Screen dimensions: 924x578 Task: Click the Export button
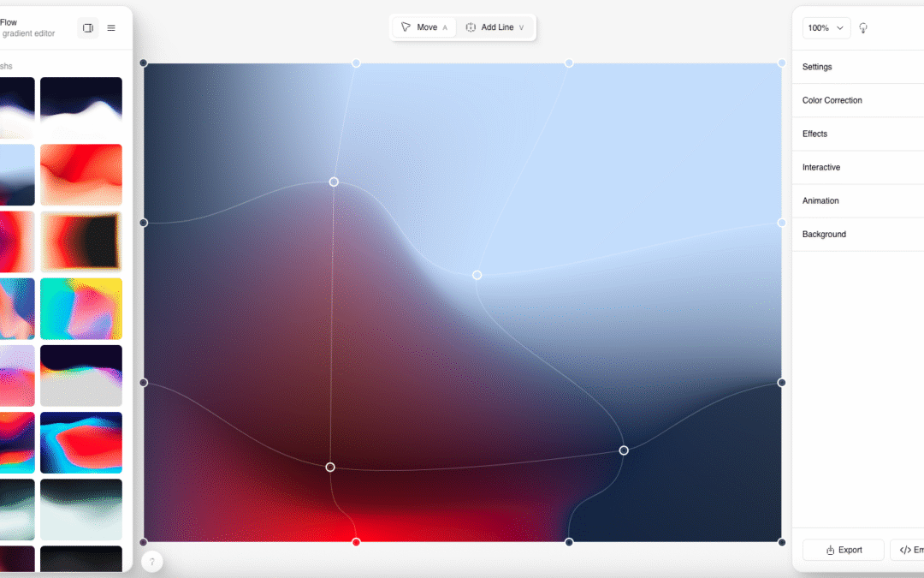point(843,550)
